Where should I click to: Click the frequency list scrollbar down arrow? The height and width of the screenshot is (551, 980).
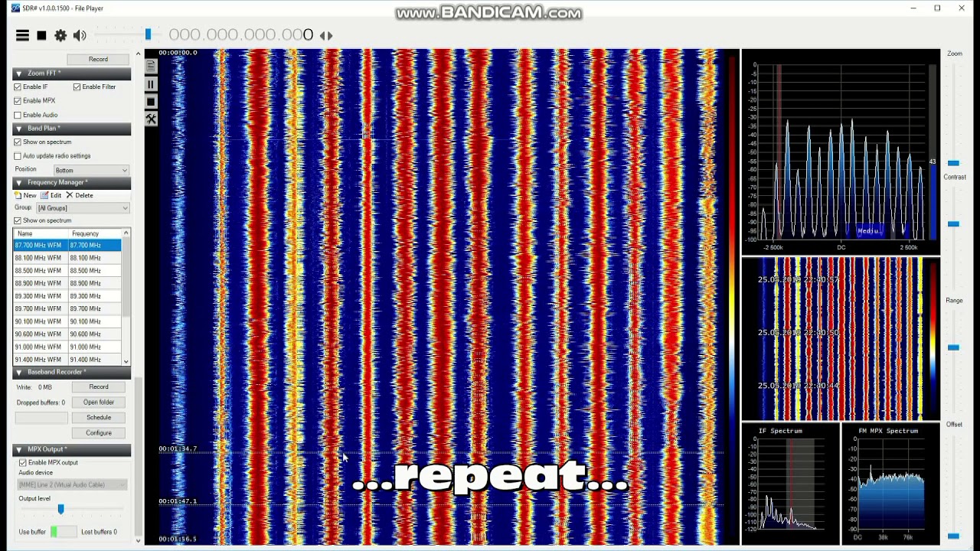click(126, 361)
